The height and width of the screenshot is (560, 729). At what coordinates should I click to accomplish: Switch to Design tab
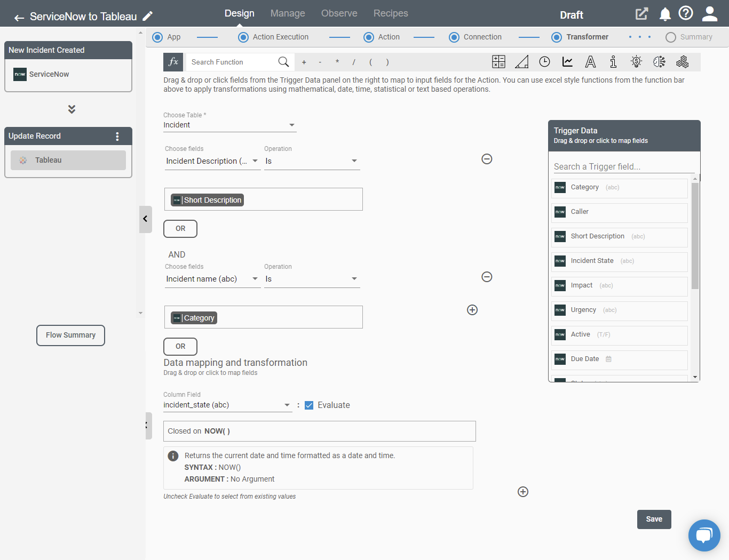(240, 13)
